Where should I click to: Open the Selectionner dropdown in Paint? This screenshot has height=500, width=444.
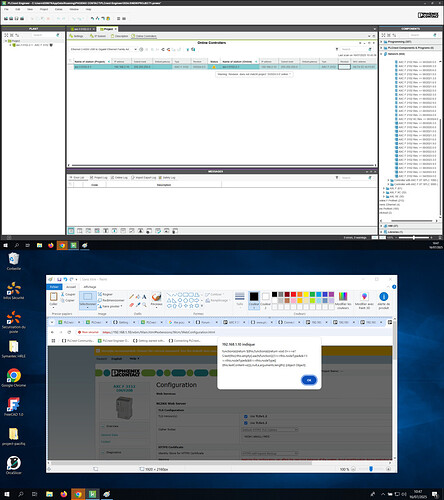[x=87, y=307]
